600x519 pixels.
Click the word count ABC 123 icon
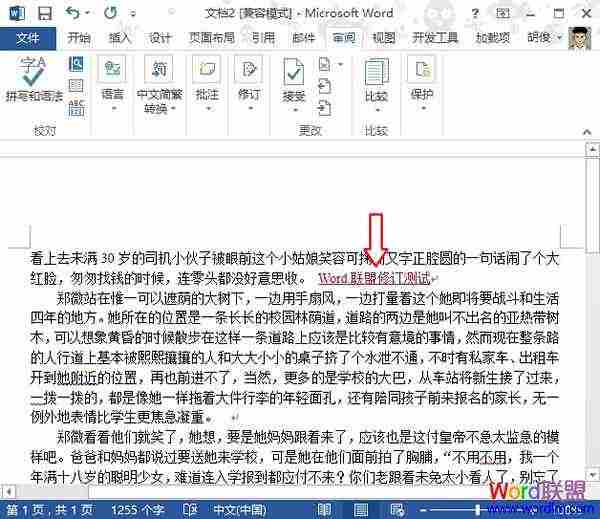pos(76,108)
